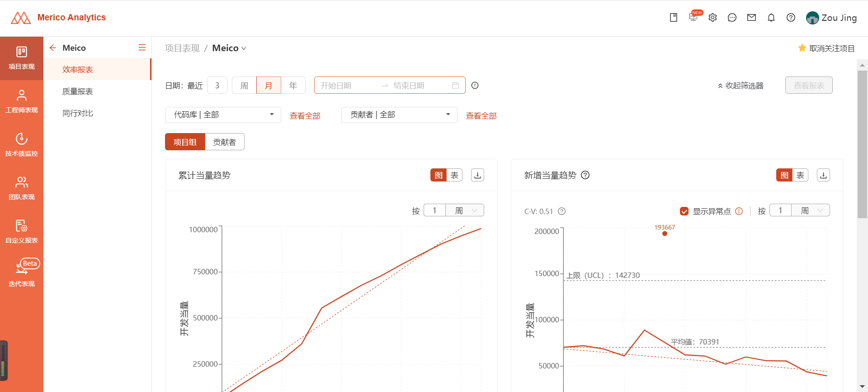
Task: Toggle the hamburger menu in Meico panel
Action: (x=142, y=48)
